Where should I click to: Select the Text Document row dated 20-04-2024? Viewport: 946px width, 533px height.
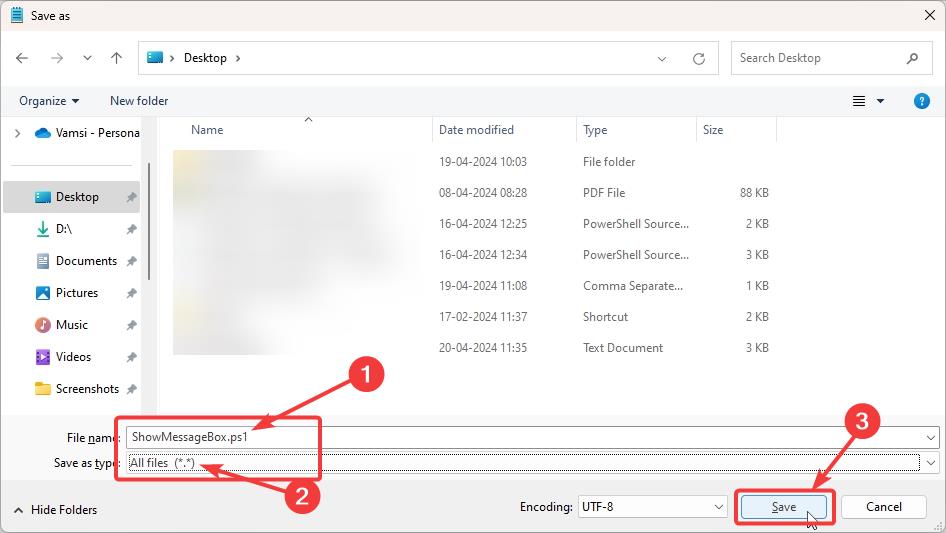[474, 348]
